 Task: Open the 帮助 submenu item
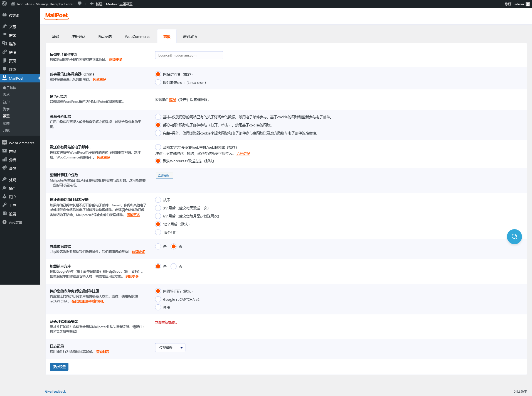click(x=6, y=123)
